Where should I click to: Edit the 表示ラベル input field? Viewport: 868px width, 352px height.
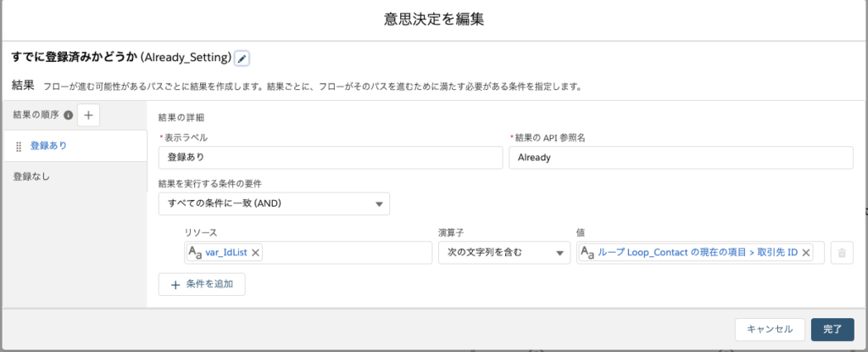331,158
